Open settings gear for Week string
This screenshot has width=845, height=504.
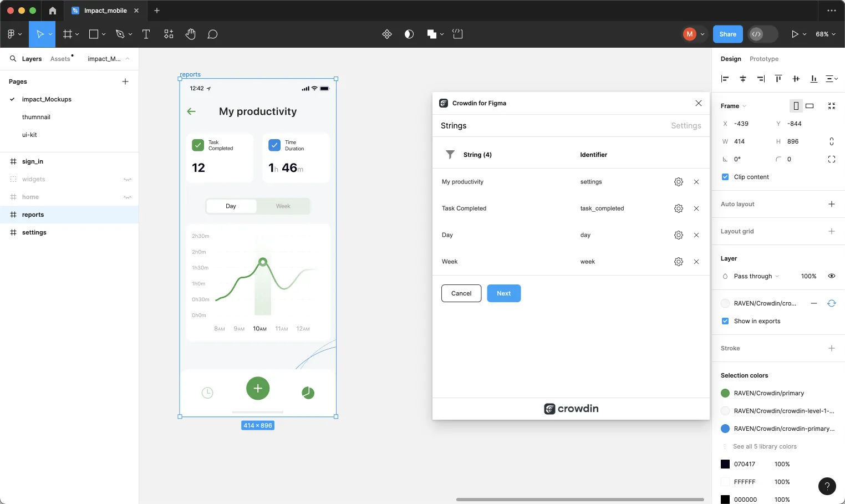679,262
